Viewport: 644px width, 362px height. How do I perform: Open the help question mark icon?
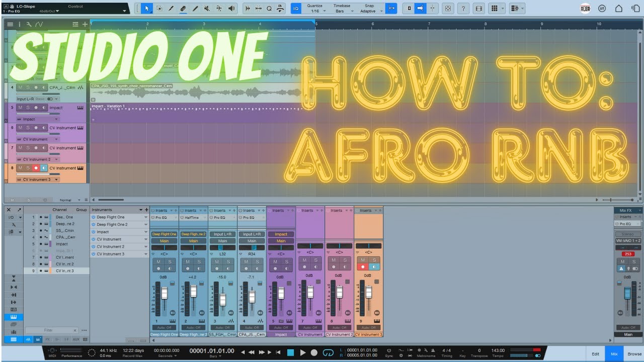[463, 9]
